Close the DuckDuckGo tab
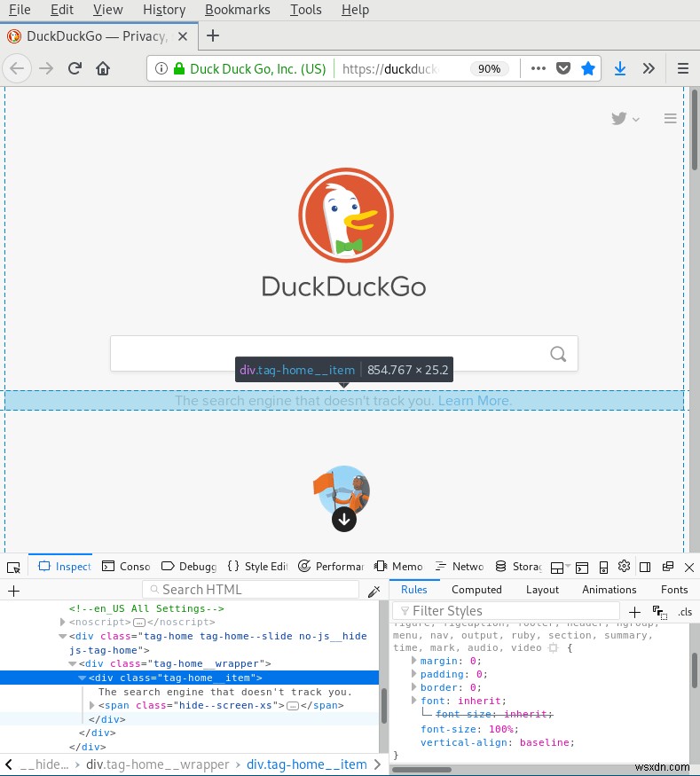 (183, 36)
